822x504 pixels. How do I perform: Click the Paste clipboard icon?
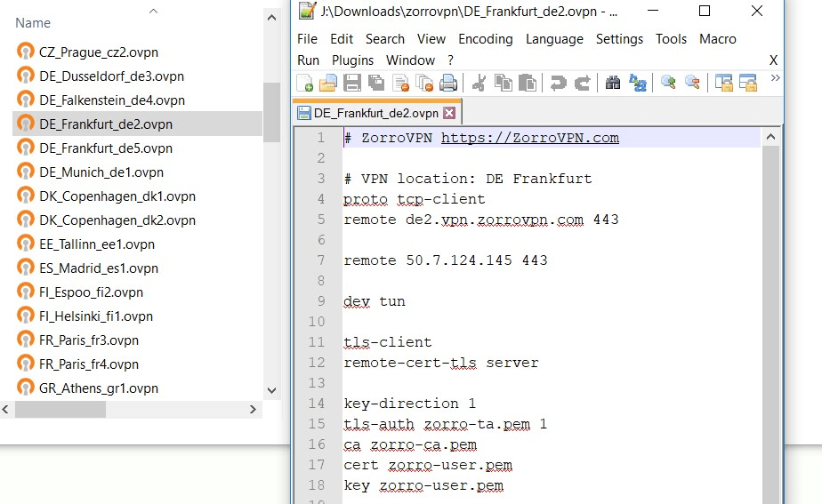[x=528, y=83]
